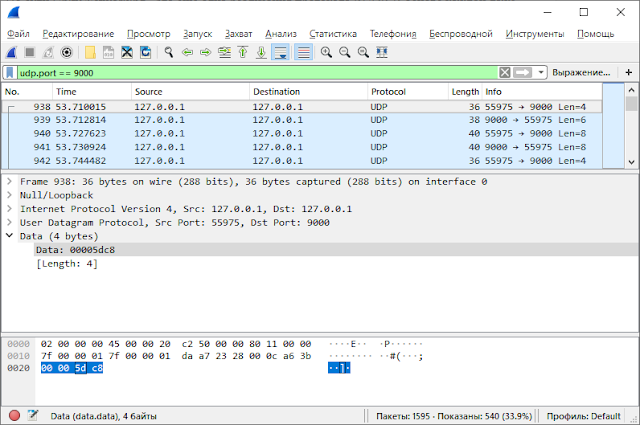Open a capture file
Image resolution: width=640 pixels, height=425 pixels.
(x=90, y=52)
